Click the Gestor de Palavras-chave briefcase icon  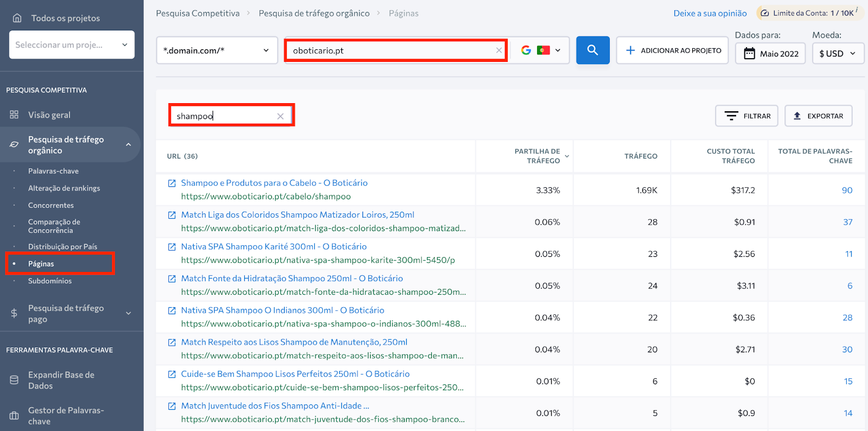pos(14,416)
